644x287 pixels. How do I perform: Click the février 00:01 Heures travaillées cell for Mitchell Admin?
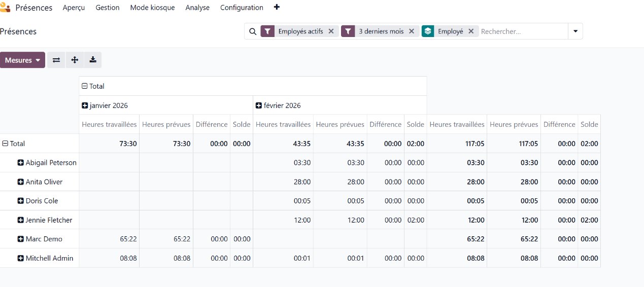pos(283,258)
